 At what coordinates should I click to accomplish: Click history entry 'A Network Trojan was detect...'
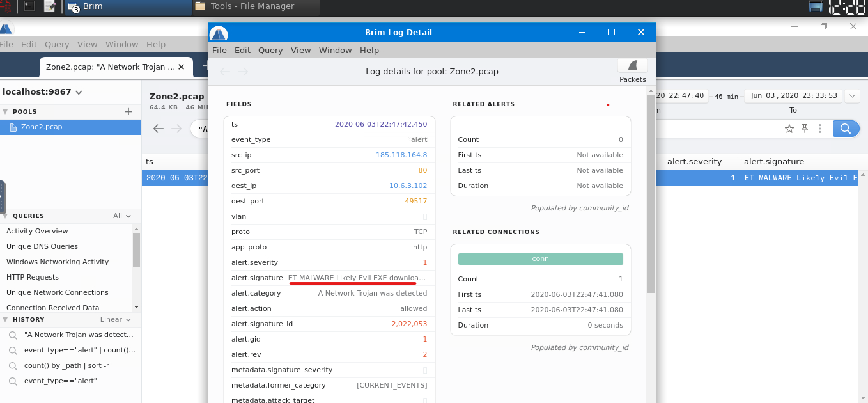79,335
